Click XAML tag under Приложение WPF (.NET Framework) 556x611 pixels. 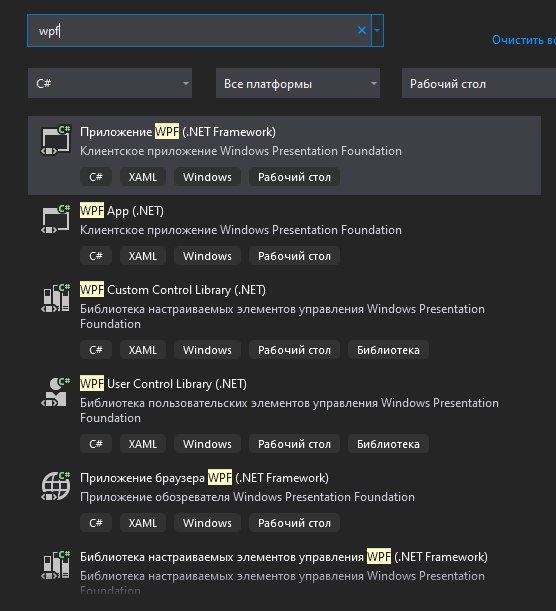143,177
